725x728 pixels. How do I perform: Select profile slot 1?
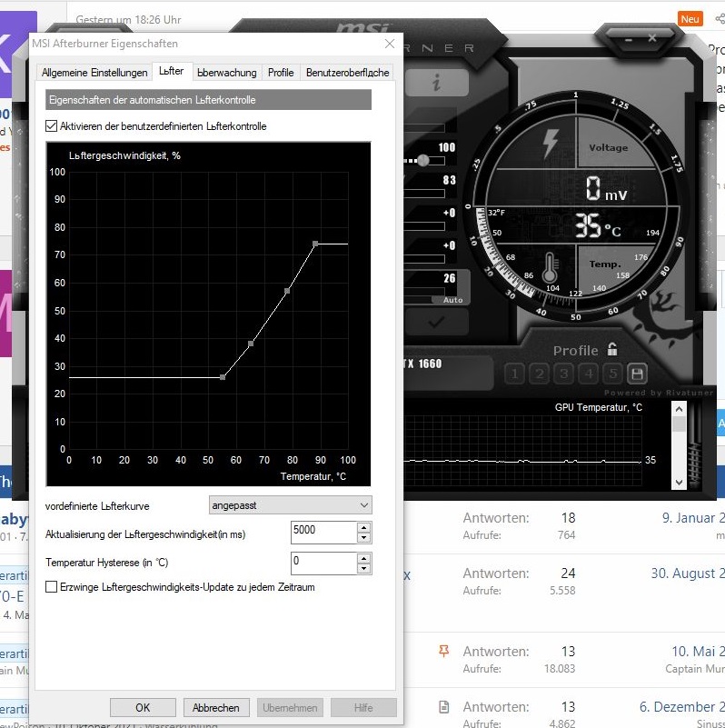514,374
